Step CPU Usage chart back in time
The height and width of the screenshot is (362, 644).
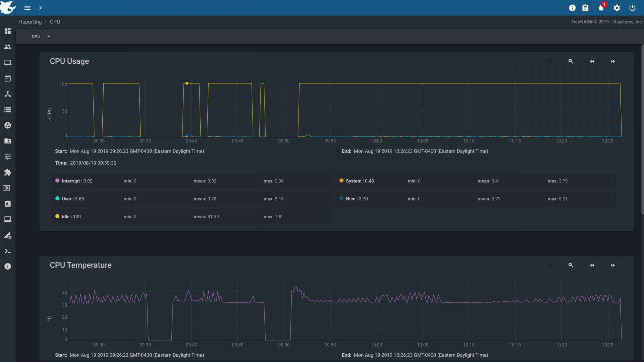(592, 61)
